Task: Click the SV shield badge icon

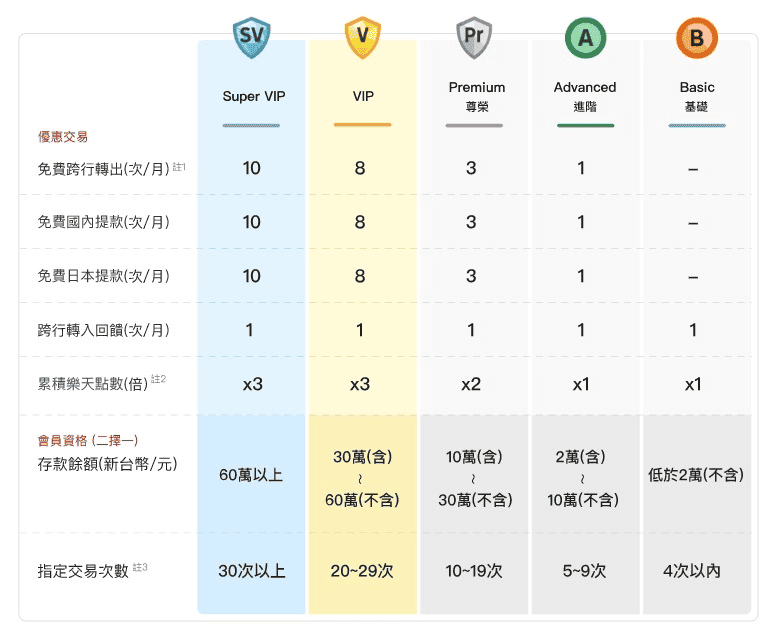Action: (251, 37)
